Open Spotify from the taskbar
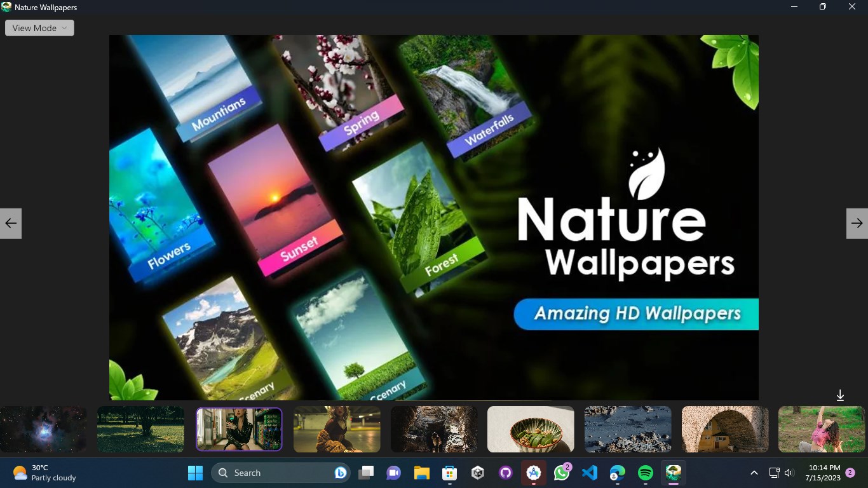The height and width of the screenshot is (488, 868). click(645, 473)
